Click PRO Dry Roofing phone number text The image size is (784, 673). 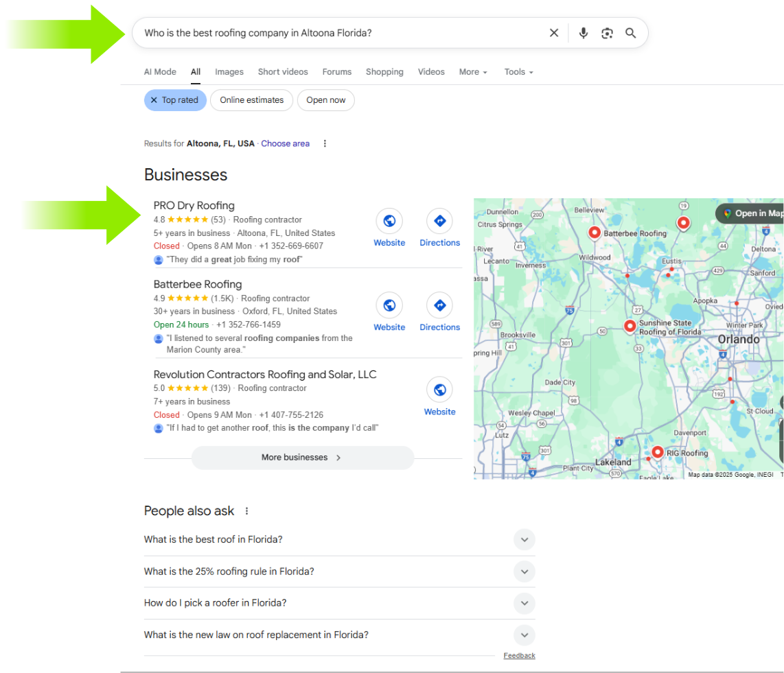pos(291,246)
